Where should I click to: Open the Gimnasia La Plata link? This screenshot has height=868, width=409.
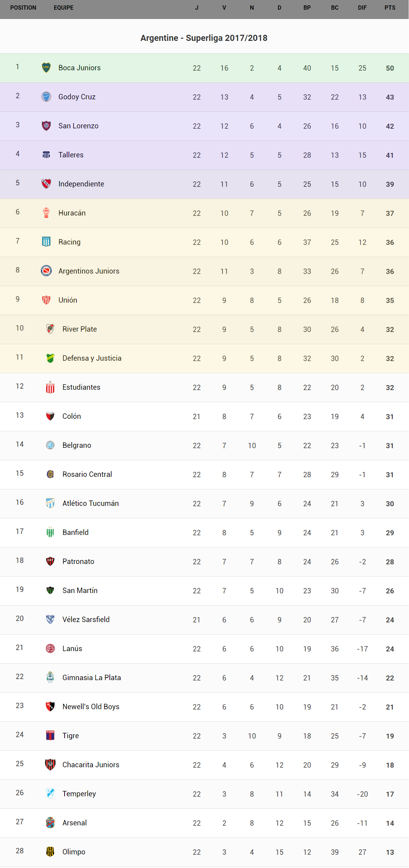91,678
